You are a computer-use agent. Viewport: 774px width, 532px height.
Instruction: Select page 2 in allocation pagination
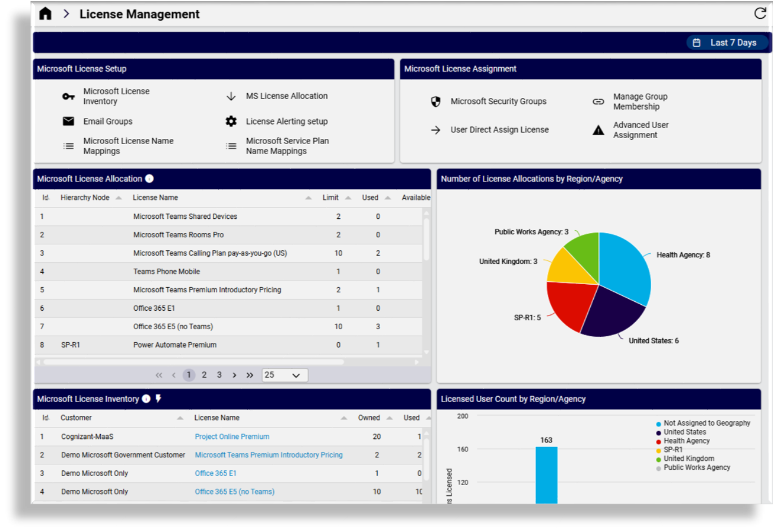[204, 375]
